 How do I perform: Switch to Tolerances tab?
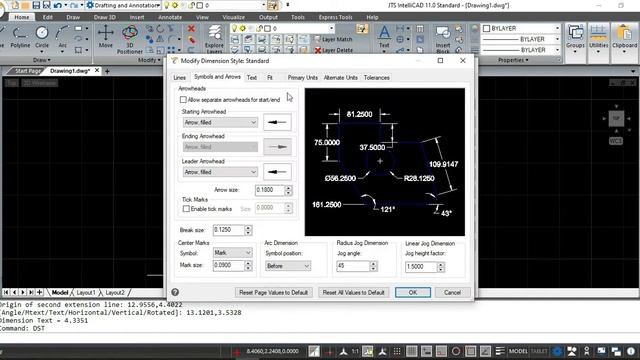pos(376,78)
